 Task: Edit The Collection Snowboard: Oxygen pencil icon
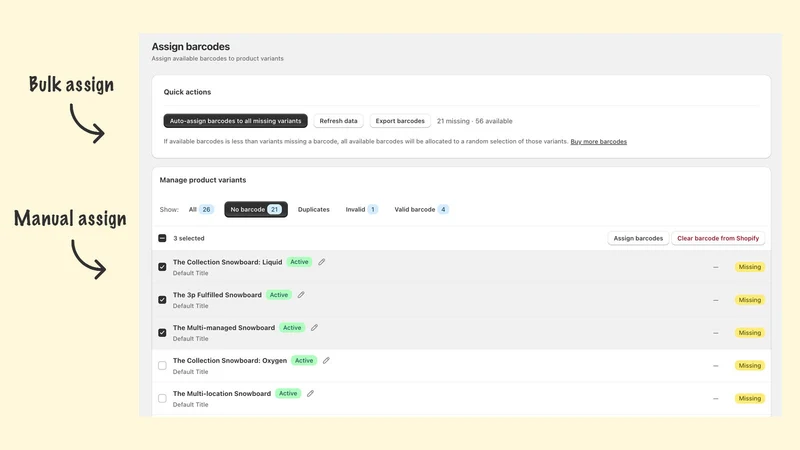[326, 360]
